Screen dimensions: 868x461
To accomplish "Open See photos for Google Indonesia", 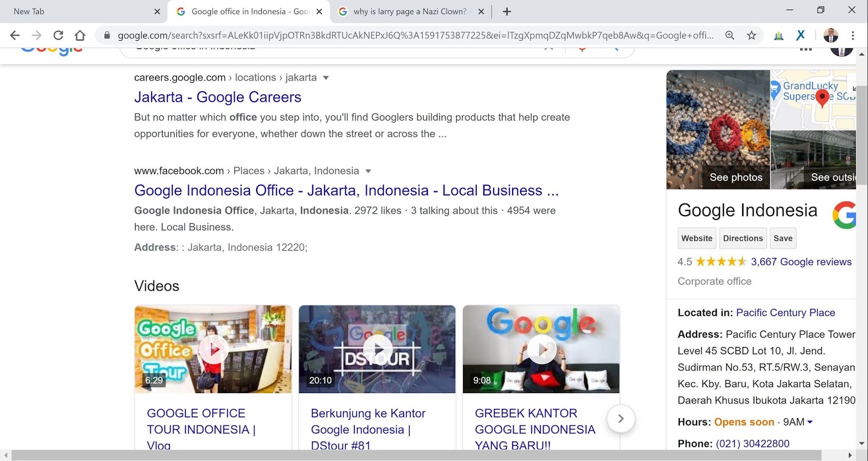I will [x=718, y=130].
